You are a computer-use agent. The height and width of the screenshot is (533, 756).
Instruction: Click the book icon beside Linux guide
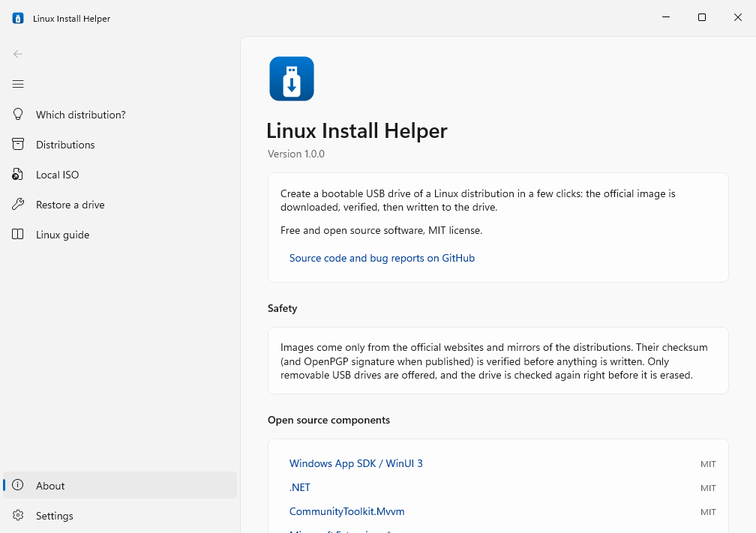click(18, 234)
